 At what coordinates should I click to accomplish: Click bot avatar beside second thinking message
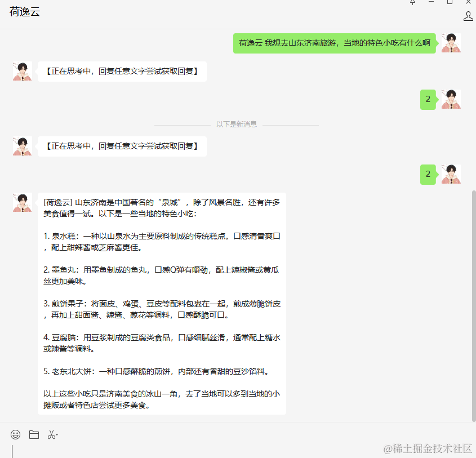coord(22,146)
